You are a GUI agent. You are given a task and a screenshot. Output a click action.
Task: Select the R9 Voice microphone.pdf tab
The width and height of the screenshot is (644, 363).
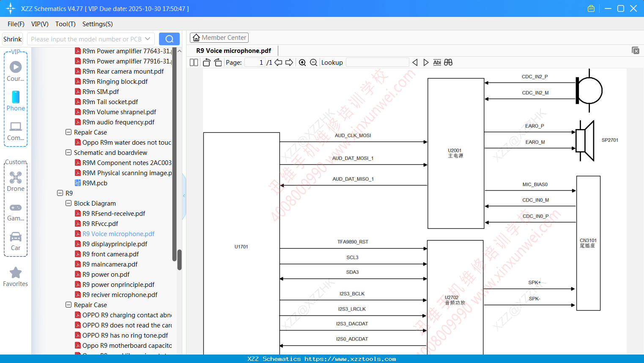[233, 50]
